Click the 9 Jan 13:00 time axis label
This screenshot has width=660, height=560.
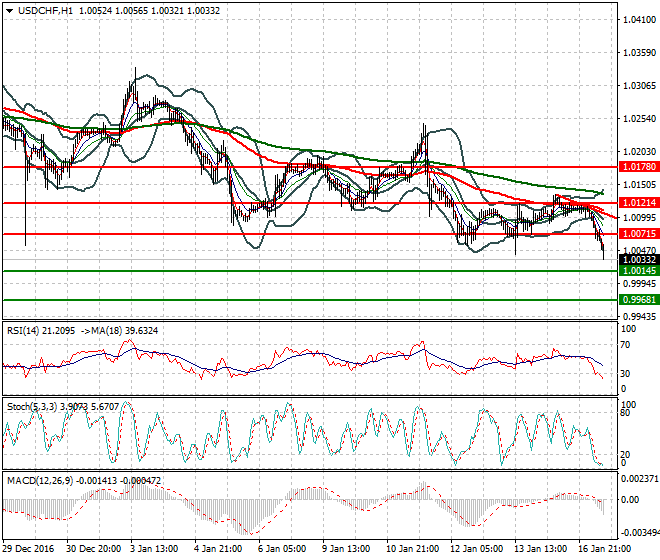(346, 550)
